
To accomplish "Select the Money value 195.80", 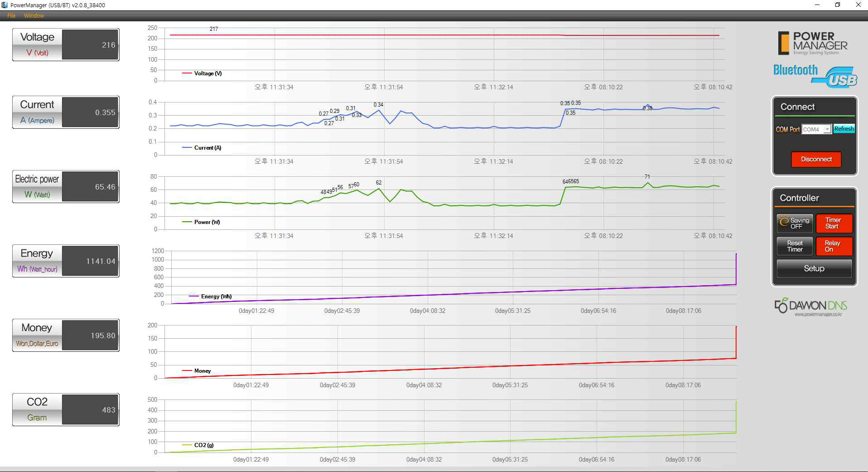I will (103, 336).
